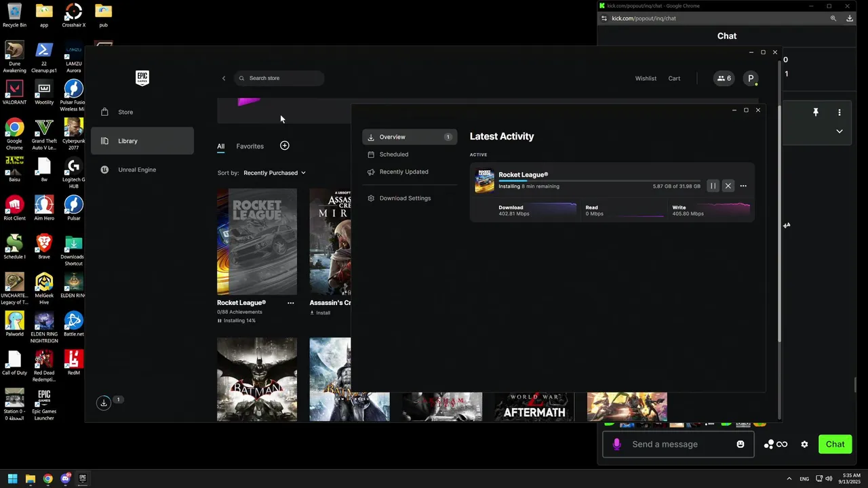Open the three-dot menu in Kick chat
Screen dimensions: 868x488
pyautogui.click(x=840, y=113)
